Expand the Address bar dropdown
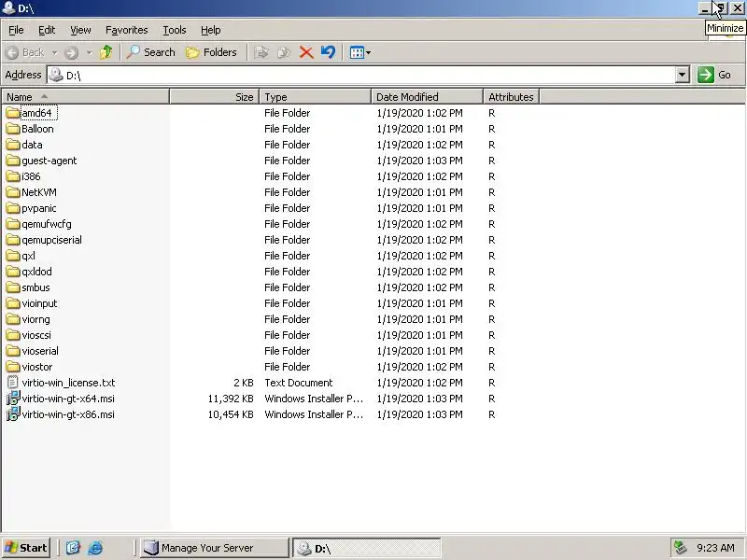Screen dimensions: 747x560 click(683, 75)
